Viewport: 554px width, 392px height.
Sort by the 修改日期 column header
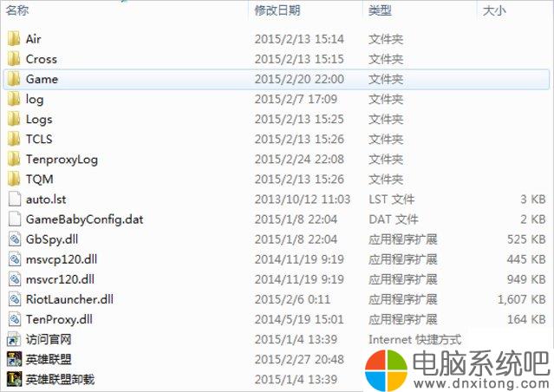click(x=277, y=10)
